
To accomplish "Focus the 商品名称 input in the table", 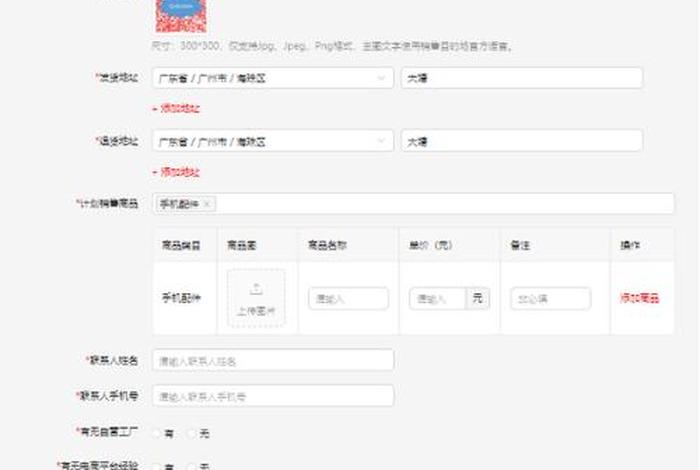I will point(348,299).
